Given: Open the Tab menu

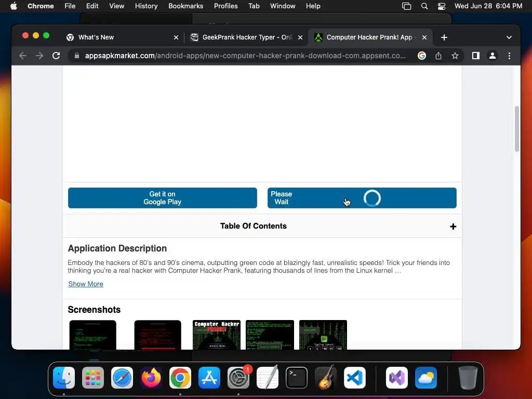Looking at the screenshot, I should (254, 6).
